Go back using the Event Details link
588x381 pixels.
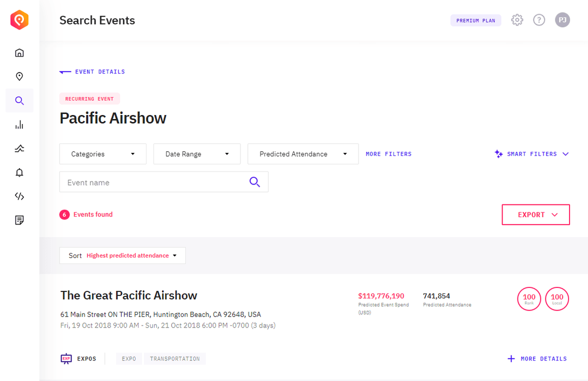pos(92,71)
